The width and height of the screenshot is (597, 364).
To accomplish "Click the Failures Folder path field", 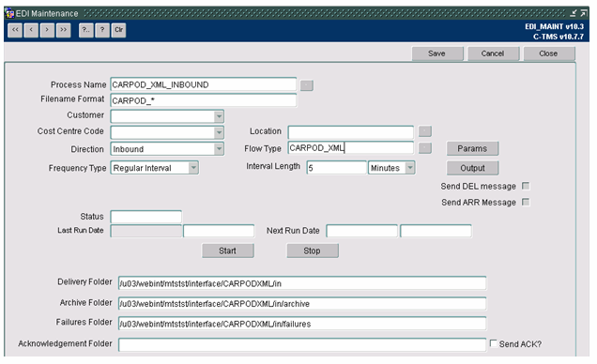I will pyautogui.click(x=302, y=324).
